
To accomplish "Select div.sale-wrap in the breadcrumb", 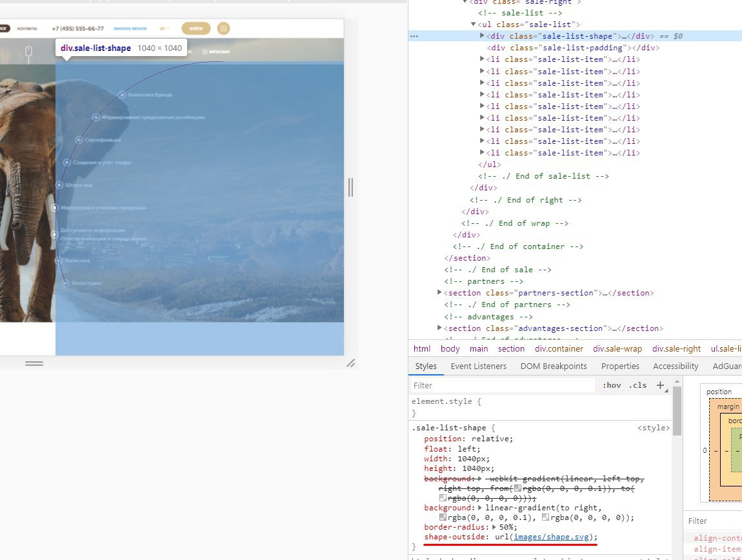I will click(617, 348).
